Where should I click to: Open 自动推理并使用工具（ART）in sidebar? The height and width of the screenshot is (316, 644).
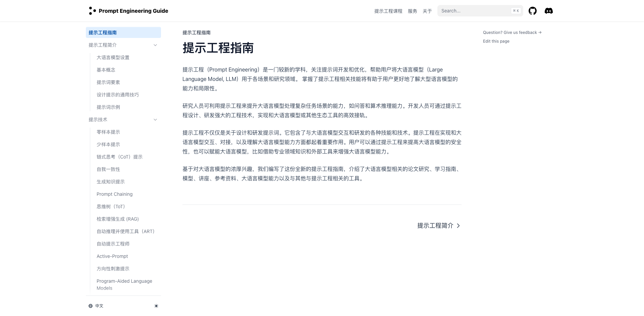pos(127,231)
